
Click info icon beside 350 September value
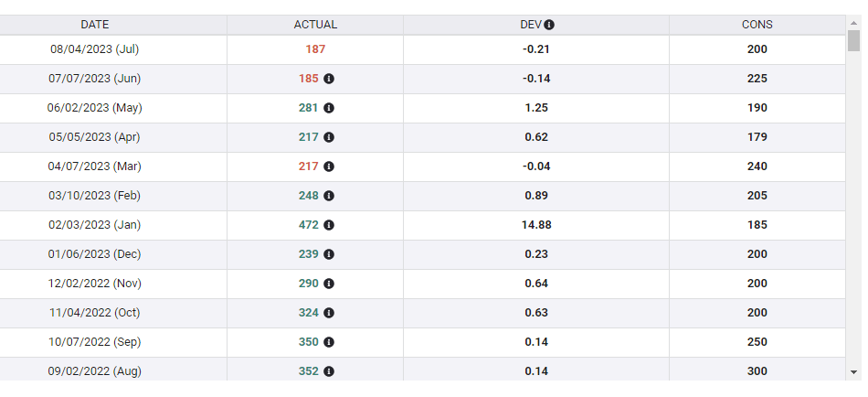pos(329,342)
